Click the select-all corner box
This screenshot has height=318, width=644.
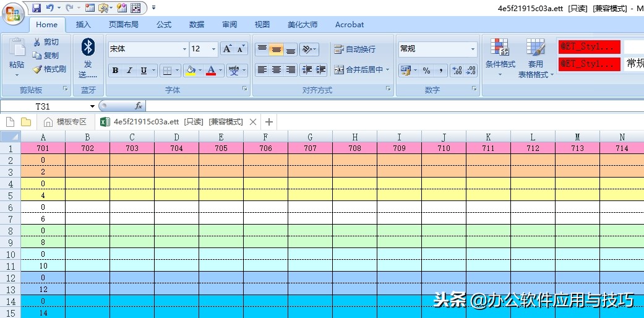pyautogui.click(x=11, y=137)
